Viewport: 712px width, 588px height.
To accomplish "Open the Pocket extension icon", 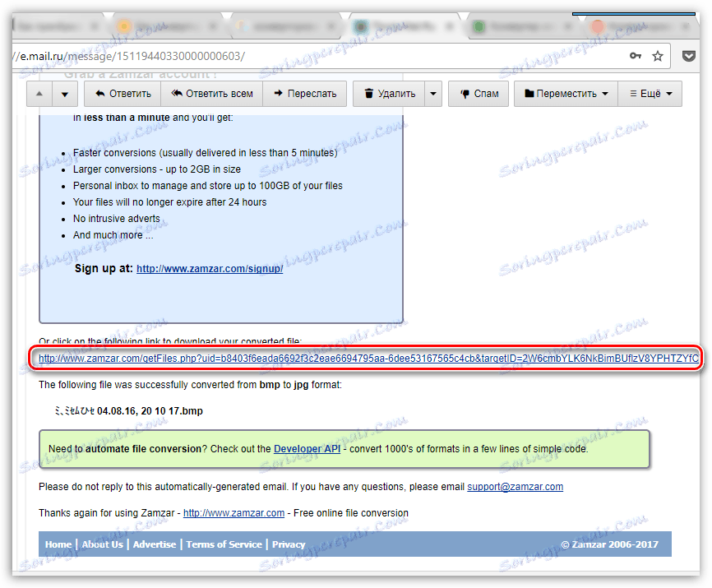I will point(689,56).
